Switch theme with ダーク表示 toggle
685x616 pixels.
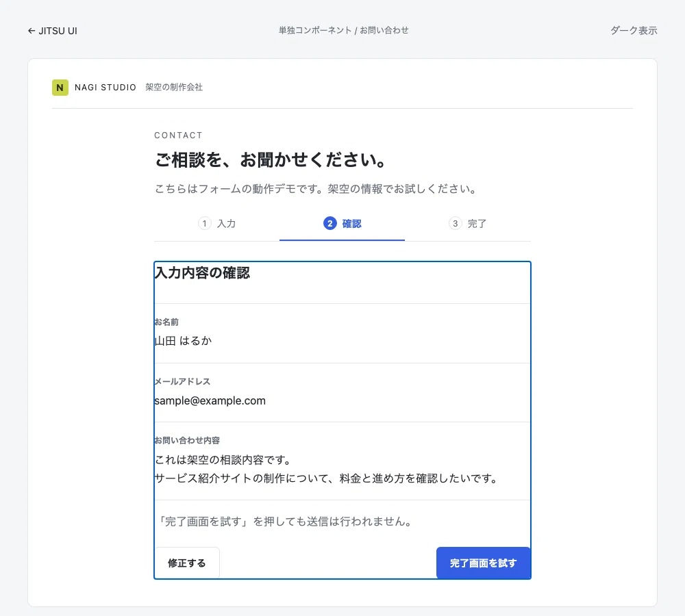[634, 31]
